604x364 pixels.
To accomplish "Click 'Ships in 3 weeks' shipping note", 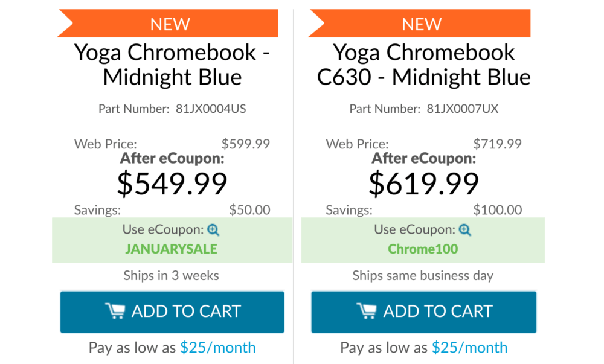I will 172,275.
